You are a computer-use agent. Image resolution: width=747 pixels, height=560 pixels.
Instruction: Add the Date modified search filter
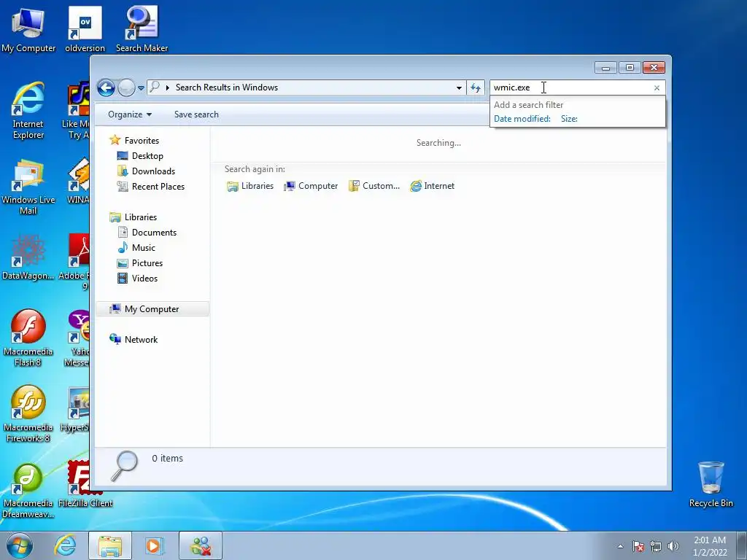point(522,119)
